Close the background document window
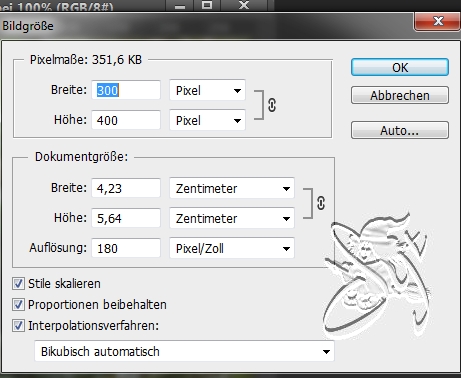The width and height of the screenshot is (461, 378). click(244, 5)
